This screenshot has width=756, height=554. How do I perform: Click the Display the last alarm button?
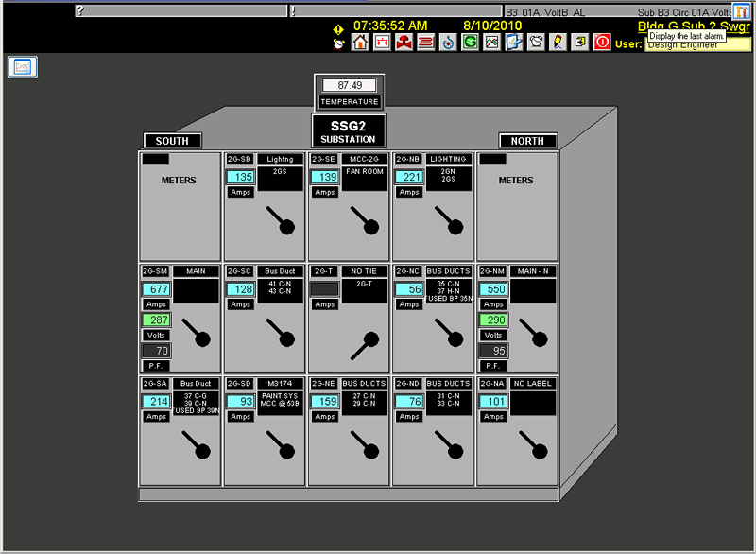(687, 33)
